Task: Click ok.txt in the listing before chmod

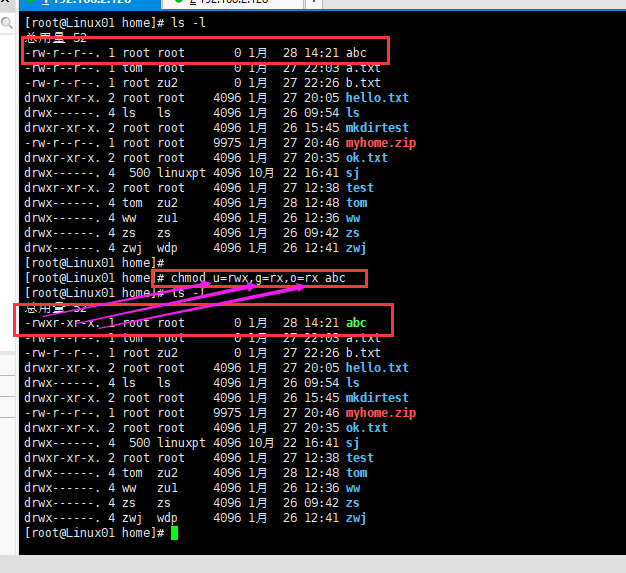Action: coord(366,158)
